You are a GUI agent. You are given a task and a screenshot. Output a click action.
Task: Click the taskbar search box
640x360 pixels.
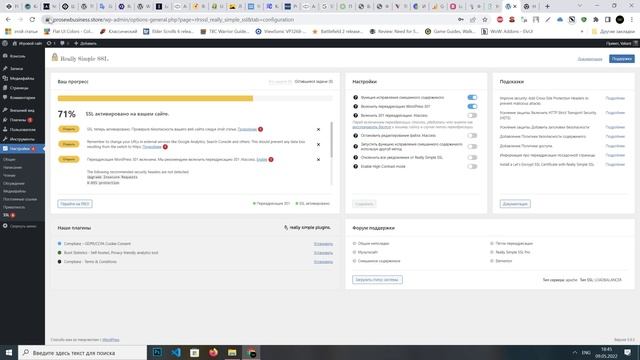pyautogui.click(x=82, y=353)
